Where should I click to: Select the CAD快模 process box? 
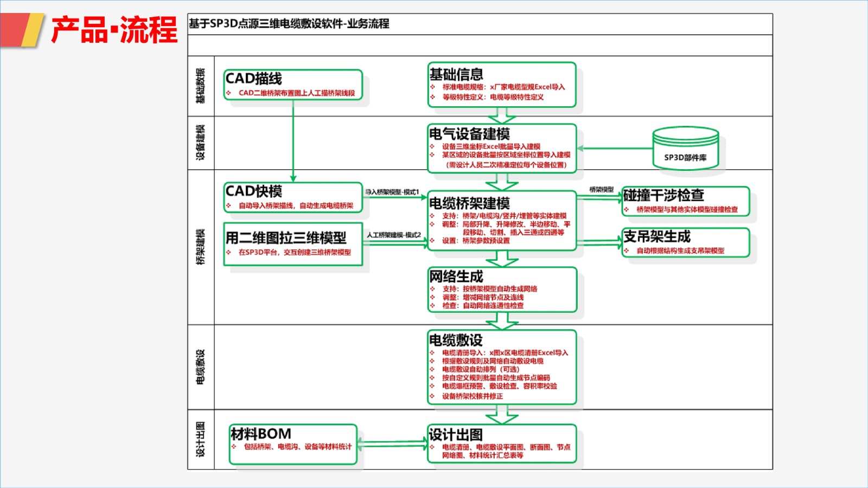(293, 197)
